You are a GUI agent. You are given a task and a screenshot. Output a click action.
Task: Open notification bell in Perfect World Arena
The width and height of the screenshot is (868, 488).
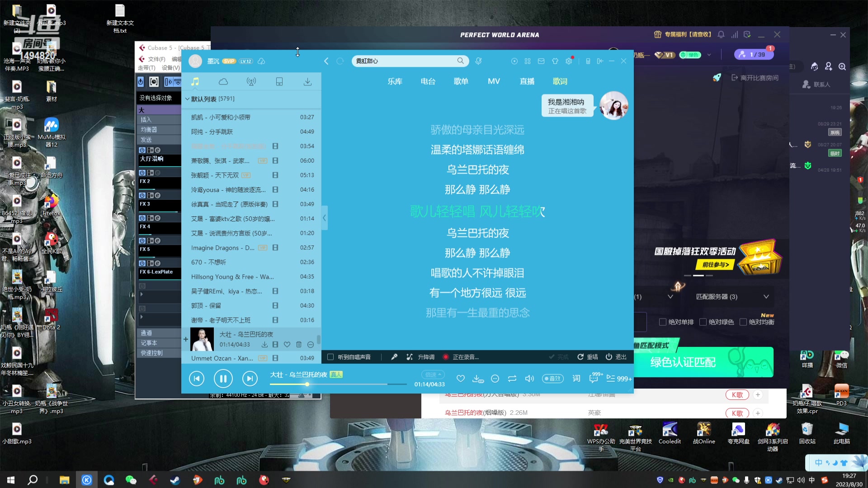721,35
